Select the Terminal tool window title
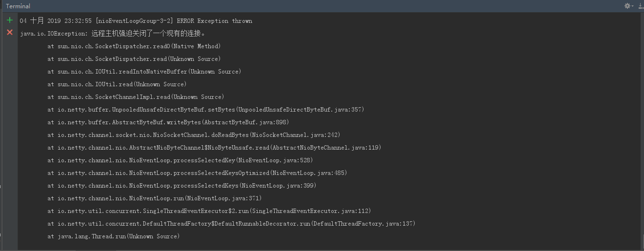The width and height of the screenshot is (644, 251). (x=18, y=6)
